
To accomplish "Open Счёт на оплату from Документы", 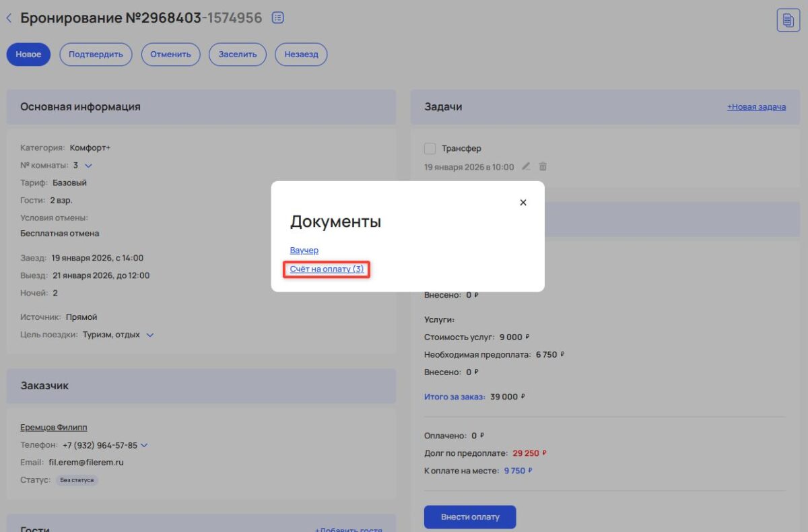I will [326, 269].
